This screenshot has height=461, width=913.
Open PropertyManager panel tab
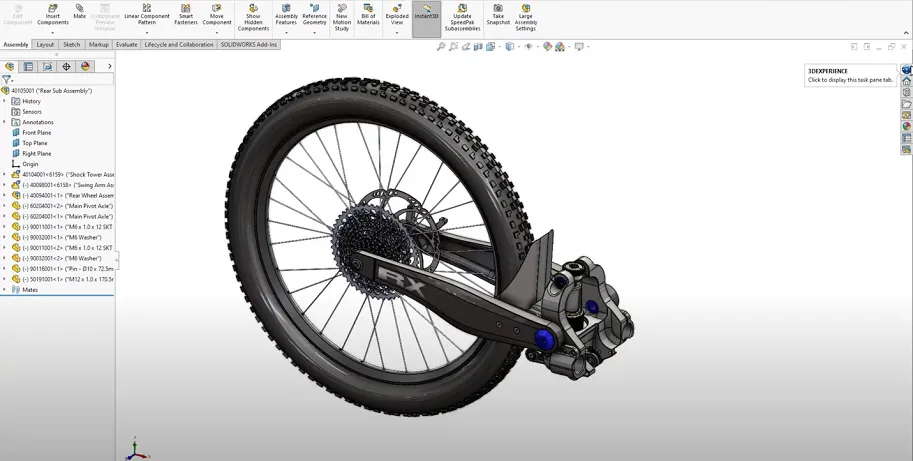point(28,66)
